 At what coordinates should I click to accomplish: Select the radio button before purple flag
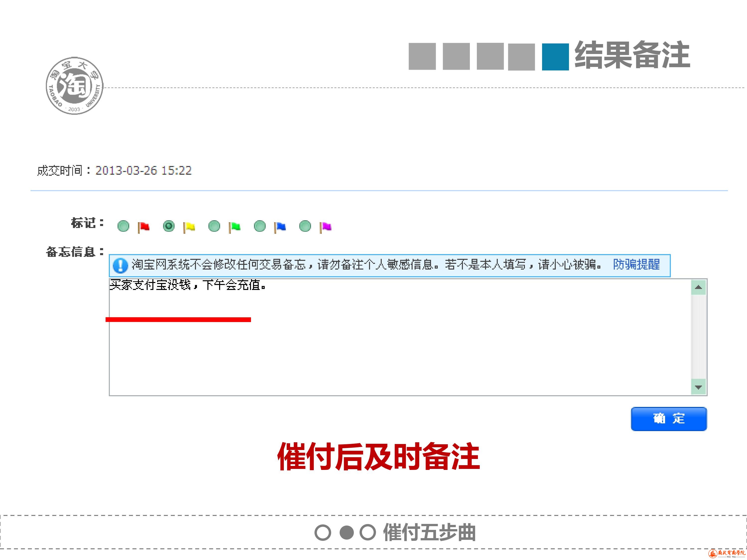(x=305, y=226)
